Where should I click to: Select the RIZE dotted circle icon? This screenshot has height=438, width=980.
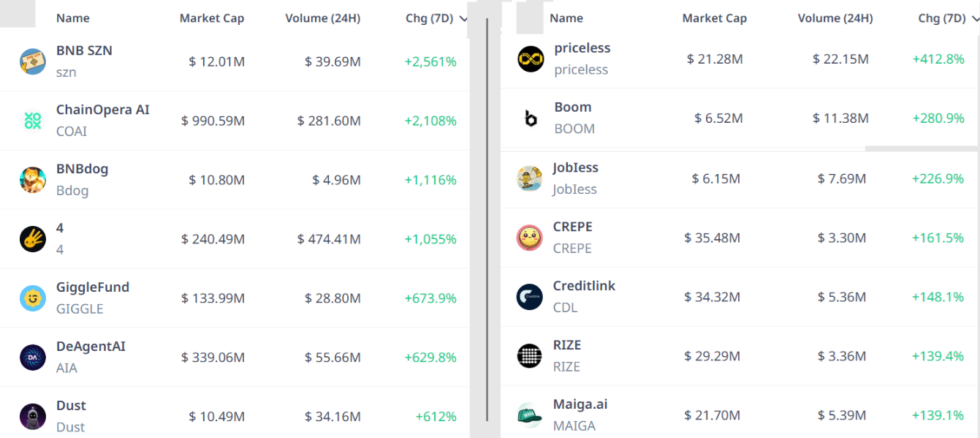pos(530,356)
